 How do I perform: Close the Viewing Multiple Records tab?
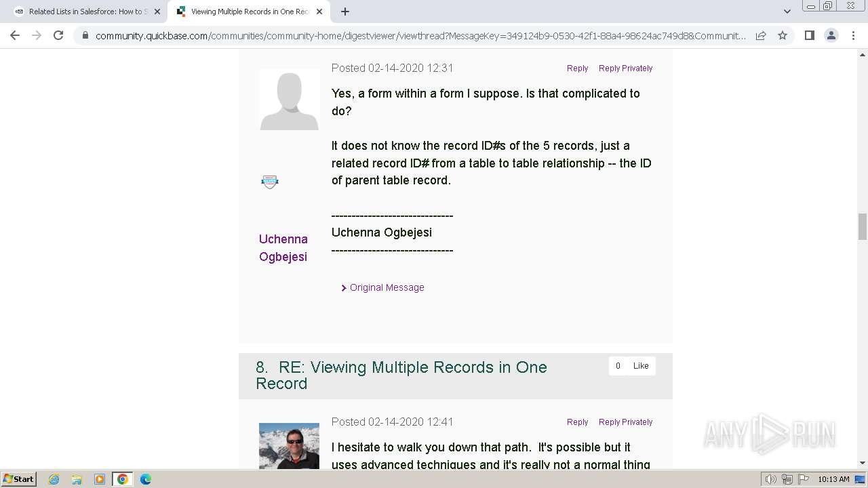point(319,12)
